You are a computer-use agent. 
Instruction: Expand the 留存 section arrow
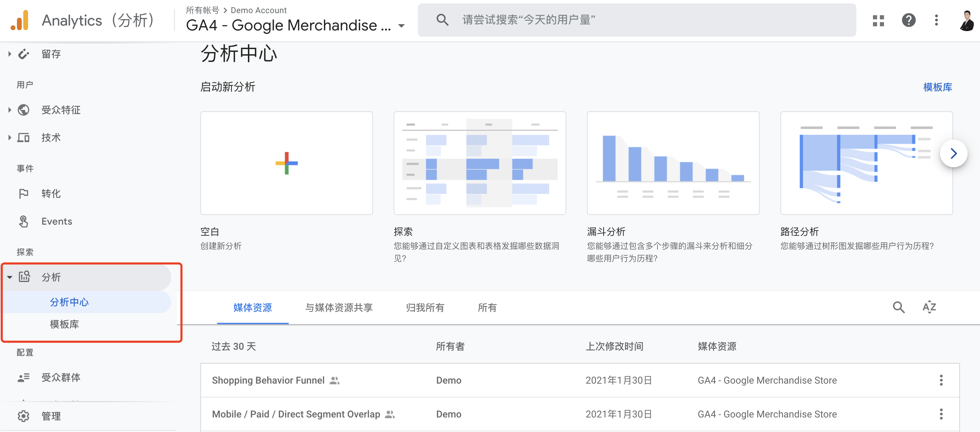(10, 54)
